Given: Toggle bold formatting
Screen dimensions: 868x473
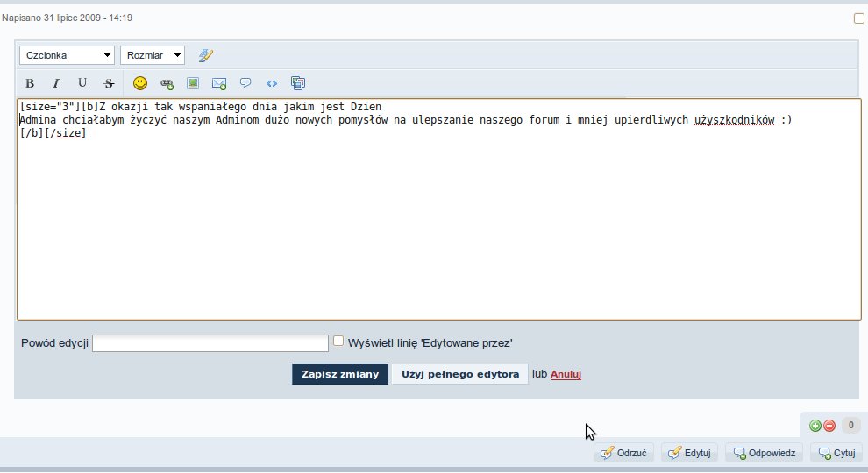Looking at the screenshot, I should pyautogui.click(x=30, y=83).
